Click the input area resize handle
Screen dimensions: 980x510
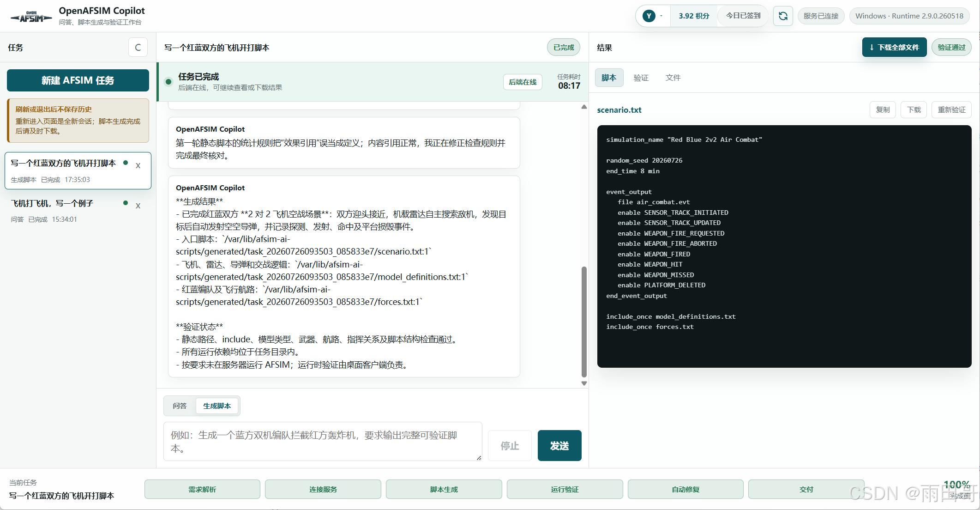(479, 458)
